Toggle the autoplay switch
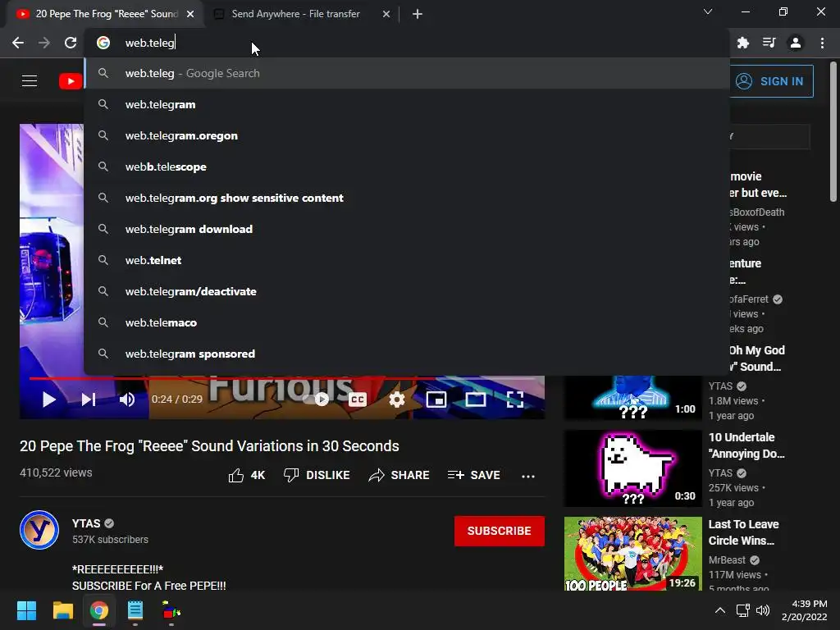840x630 pixels. point(317,399)
